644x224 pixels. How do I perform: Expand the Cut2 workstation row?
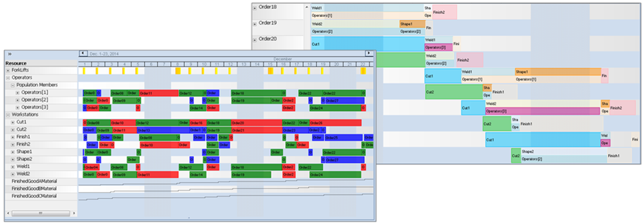pos(13,130)
